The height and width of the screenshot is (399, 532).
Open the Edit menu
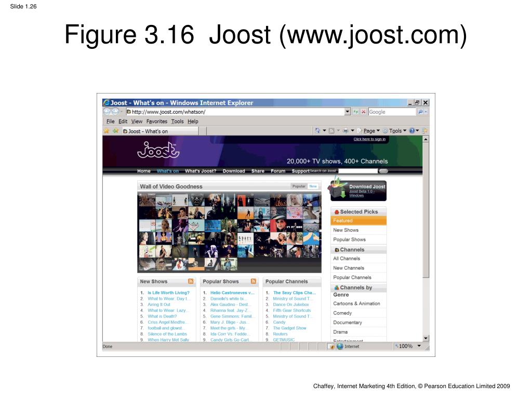(x=123, y=121)
